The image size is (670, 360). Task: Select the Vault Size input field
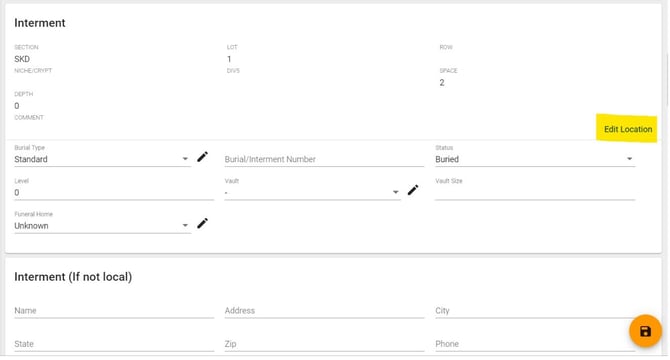pyautogui.click(x=535, y=193)
